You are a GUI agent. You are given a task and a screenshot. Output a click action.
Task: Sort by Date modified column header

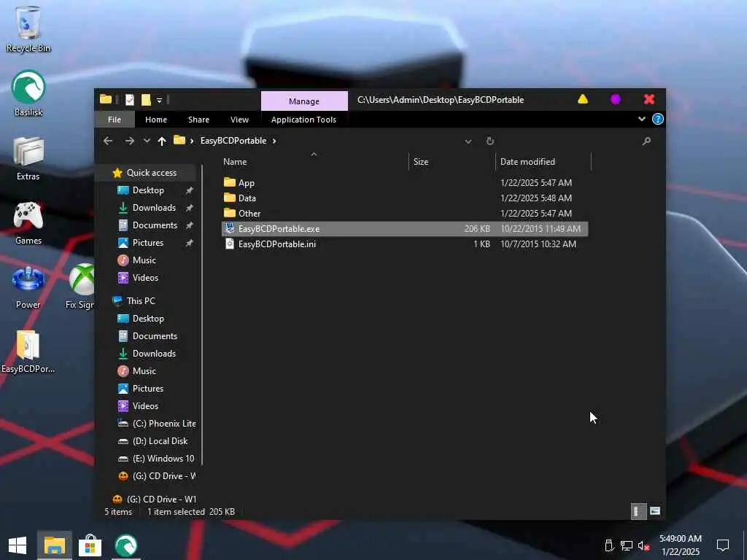pyautogui.click(x=527, y=162)
